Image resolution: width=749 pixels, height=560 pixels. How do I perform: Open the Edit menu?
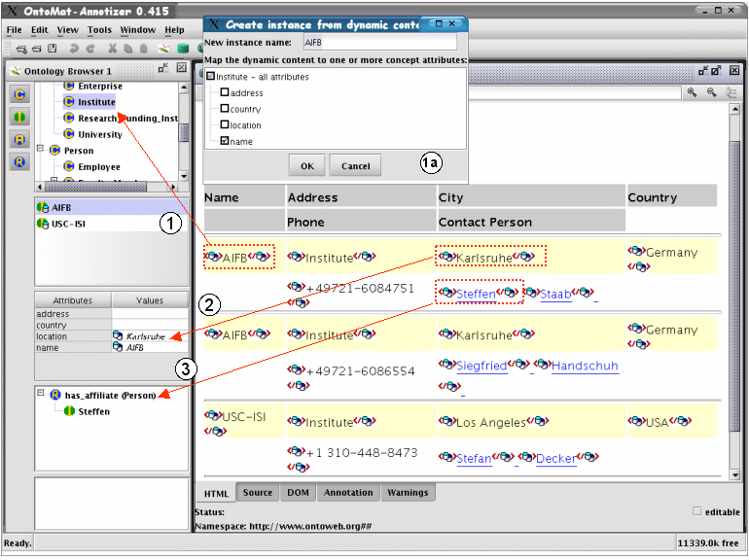click(39, 29)
